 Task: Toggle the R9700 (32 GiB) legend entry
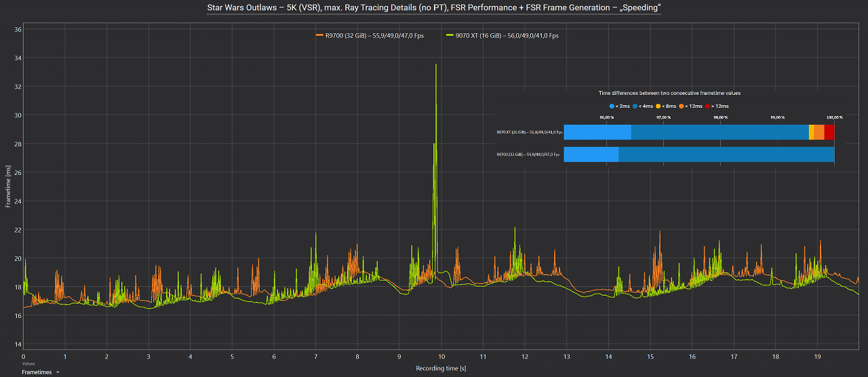(x=370, y=35)
